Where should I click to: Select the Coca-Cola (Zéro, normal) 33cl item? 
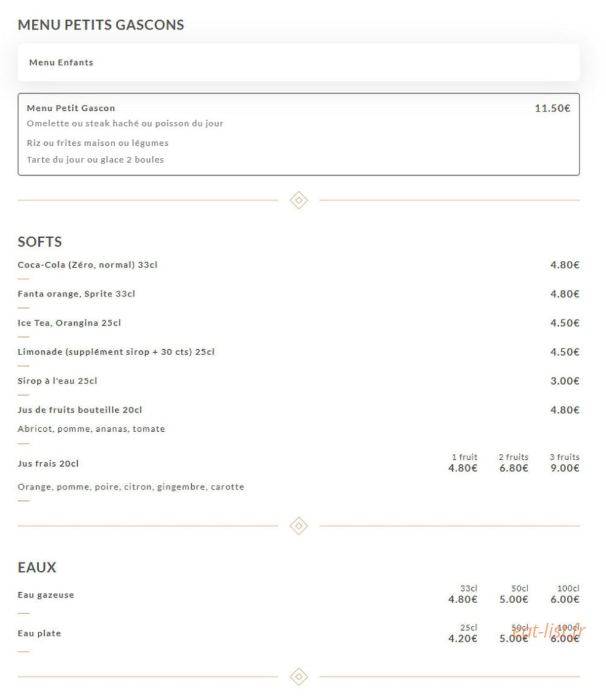[88, 265]
